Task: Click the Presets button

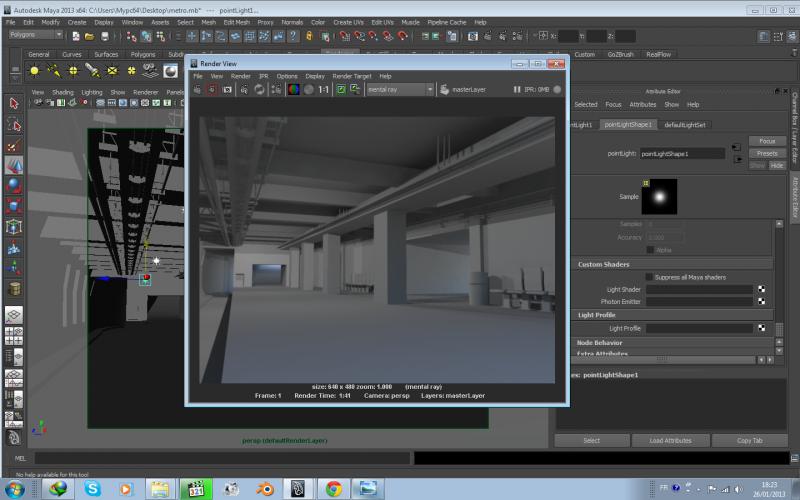Action: (x=767, y=154)
